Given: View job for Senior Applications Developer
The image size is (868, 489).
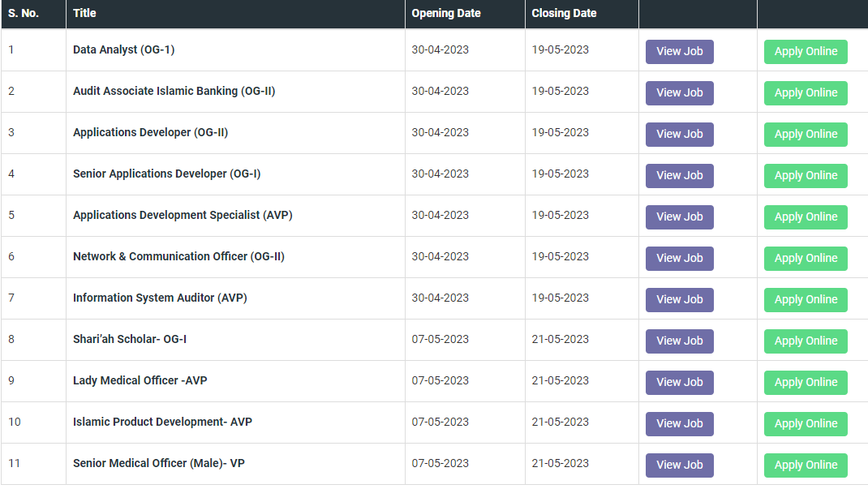Looking at the screenshot, I should coord(679,175).
